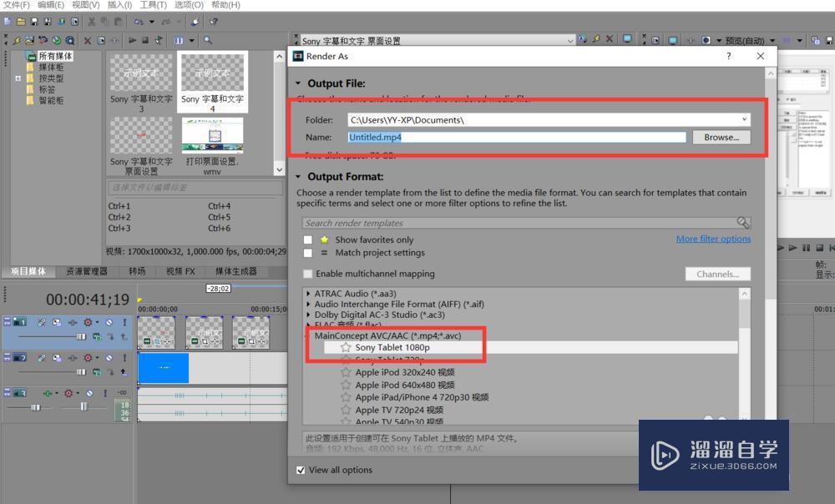Click the Channels... button
The width and height of the screenshot is (835, 504).
718,274
